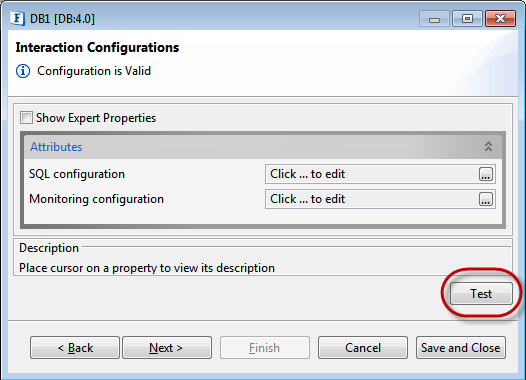Select the SQL configuration property label
Screen dimensions: 526x380
pyautogui.click(x=77, y=174)
